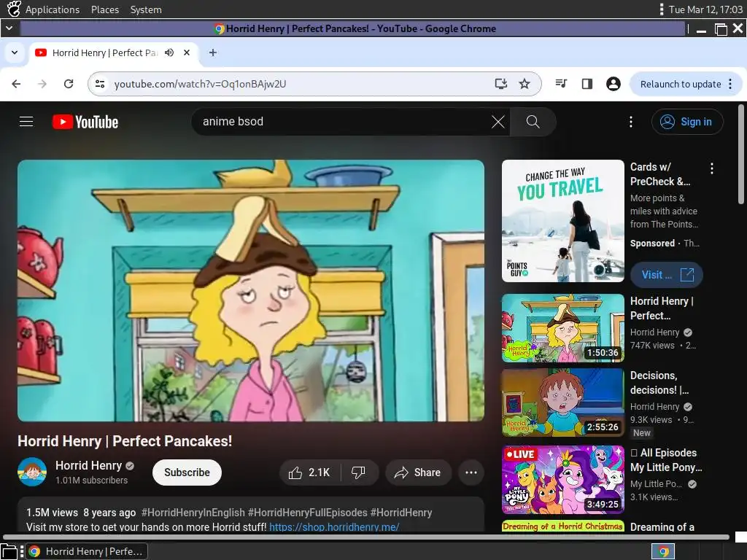This screenshot has width=747, height=560.
Task: Go to YouTube home via logo
Action: point(85,122)
